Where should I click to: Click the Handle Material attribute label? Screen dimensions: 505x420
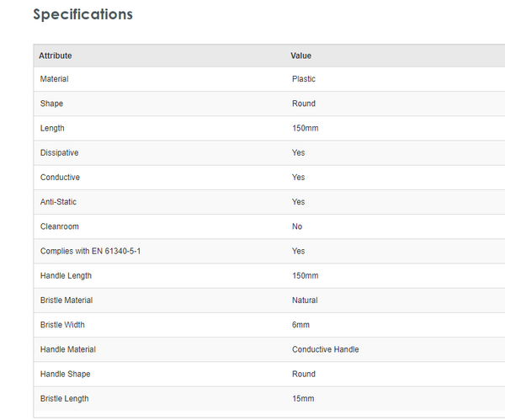click(x=68, y=349)
